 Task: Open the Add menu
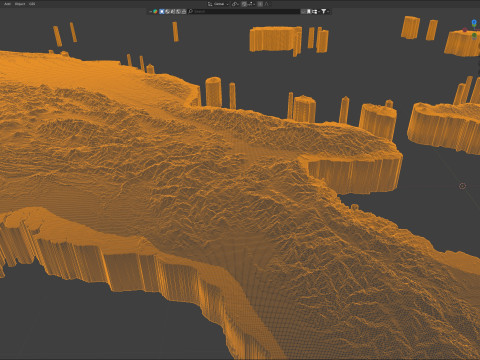tap(7, 4)
